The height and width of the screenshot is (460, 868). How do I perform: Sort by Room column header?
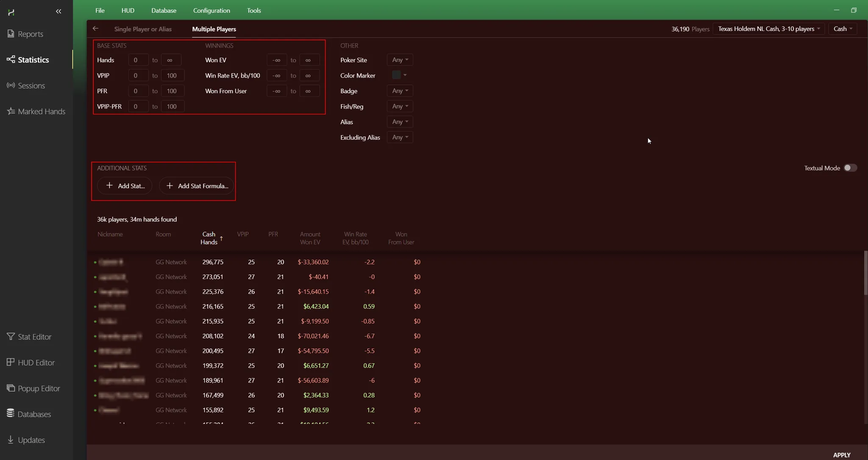(x=163, y=234)
